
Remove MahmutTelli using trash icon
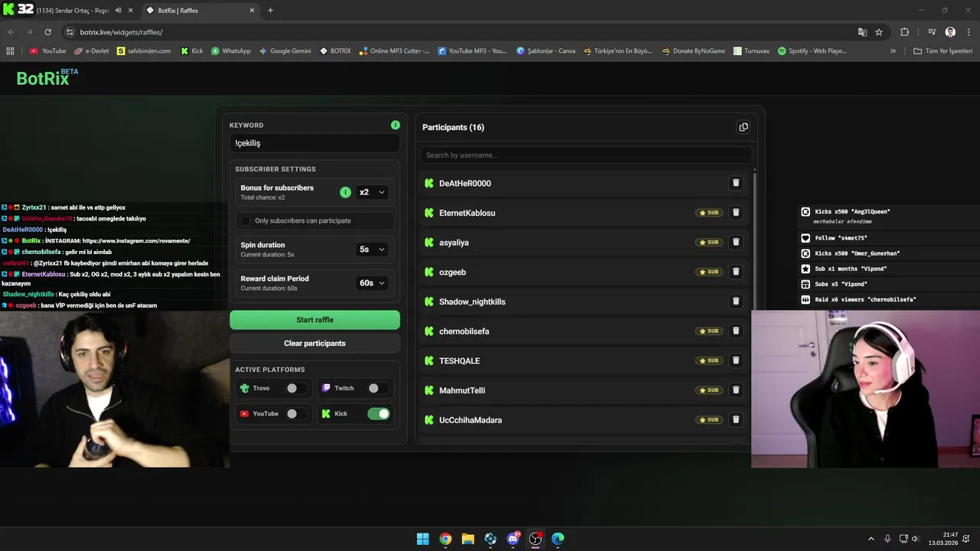coord(736,390)
